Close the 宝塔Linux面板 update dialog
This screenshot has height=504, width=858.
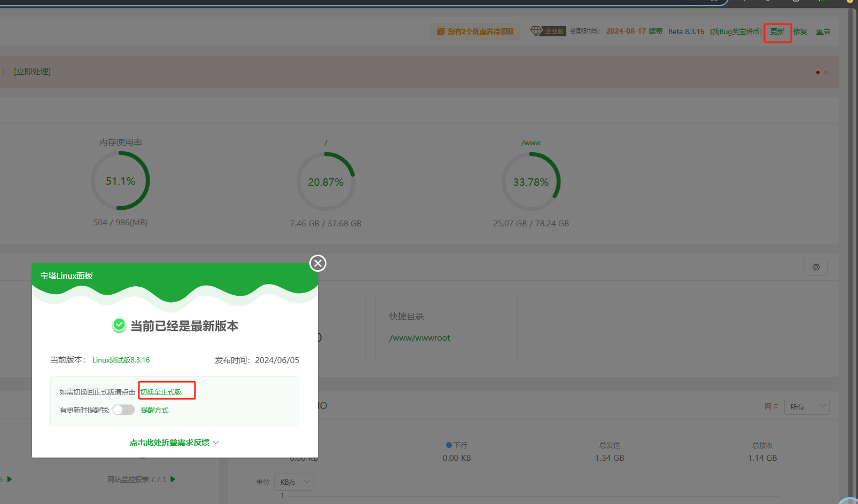coord(318,263)
